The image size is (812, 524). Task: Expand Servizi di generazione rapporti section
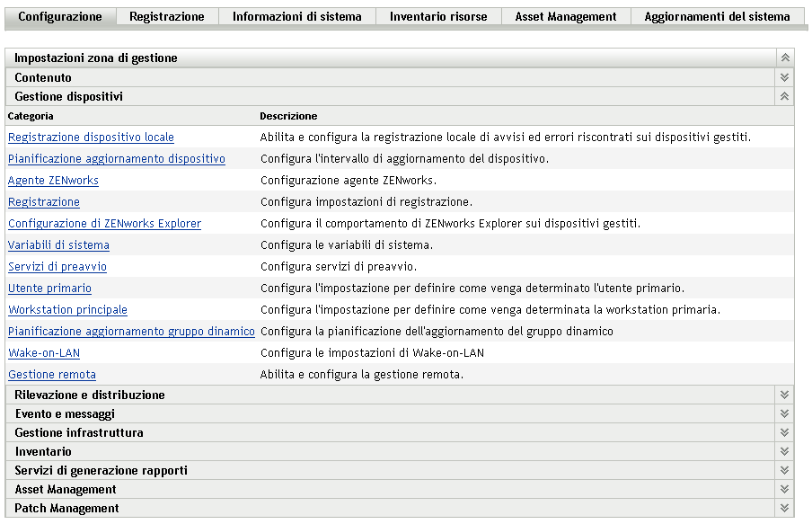coord(784,470)
